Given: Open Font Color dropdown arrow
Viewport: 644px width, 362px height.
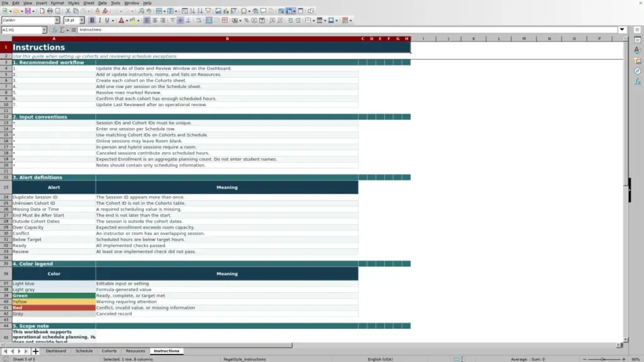Looking at the screenshot, I should click(127, 20).
